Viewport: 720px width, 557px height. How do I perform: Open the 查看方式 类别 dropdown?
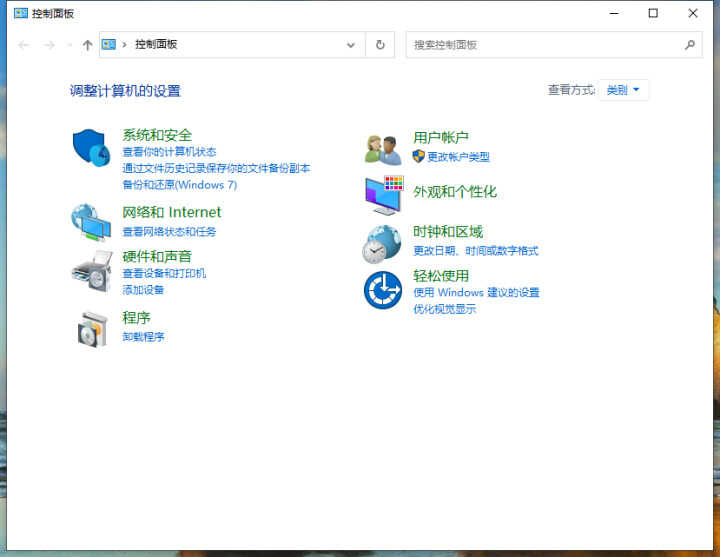(x=624, y=90)
